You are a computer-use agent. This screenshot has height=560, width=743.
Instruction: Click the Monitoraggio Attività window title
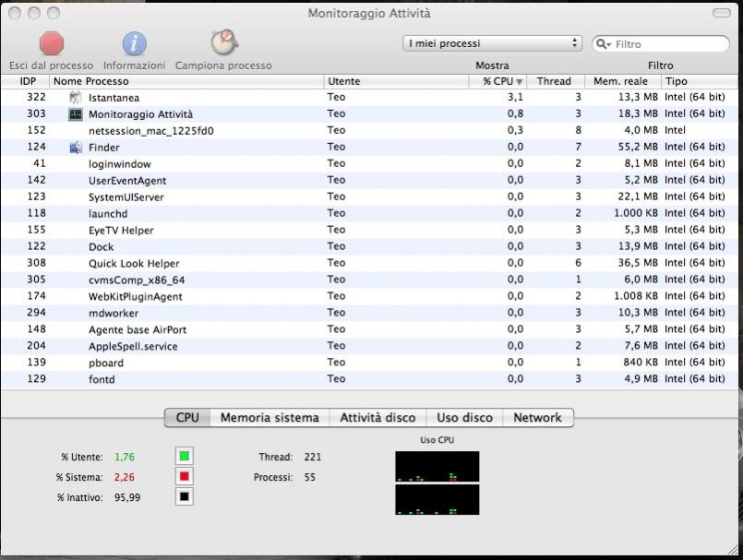pyautogui.click(x=369, y=13)
